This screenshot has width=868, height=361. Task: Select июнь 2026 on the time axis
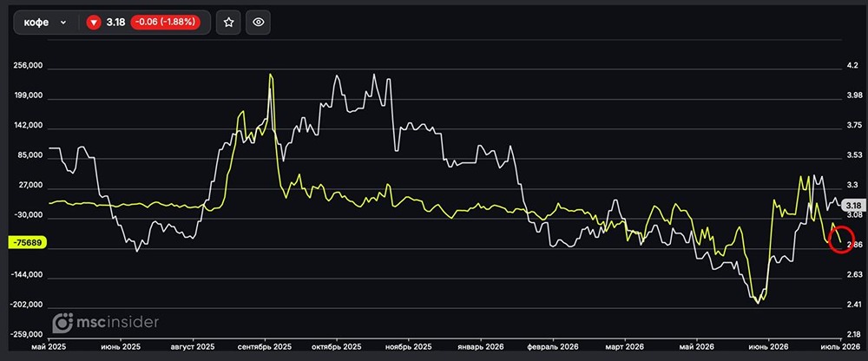pos(768,346)
